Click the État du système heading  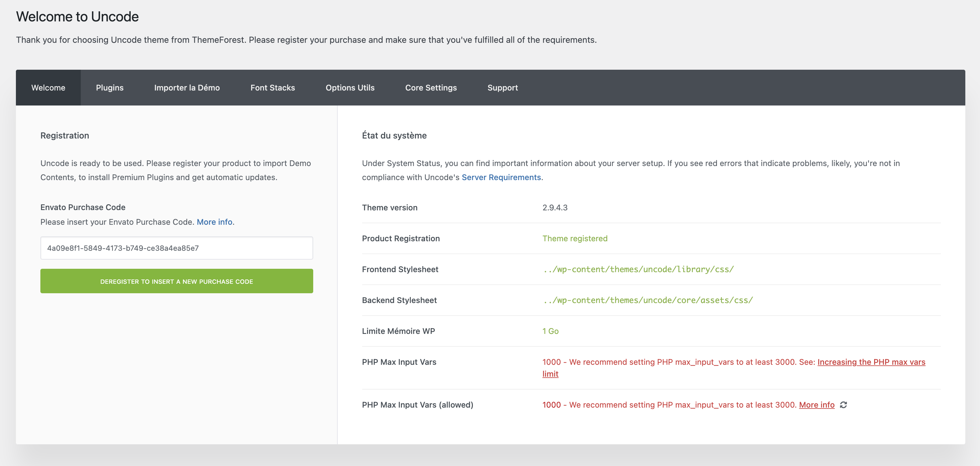click(x=394, y=135)
